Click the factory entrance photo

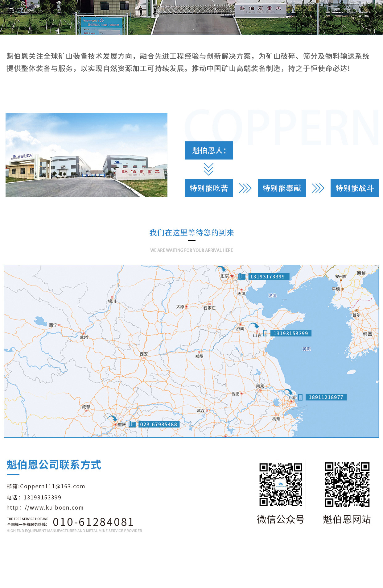coord(86,155)
